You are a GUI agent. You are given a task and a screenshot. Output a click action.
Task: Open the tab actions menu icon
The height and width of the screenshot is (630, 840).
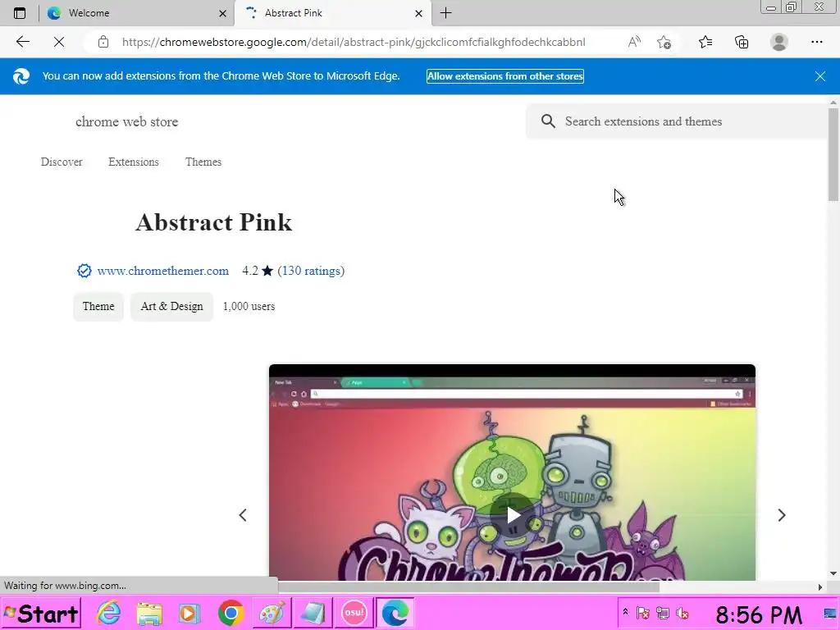pyautogui.click(x=20, y=13)
